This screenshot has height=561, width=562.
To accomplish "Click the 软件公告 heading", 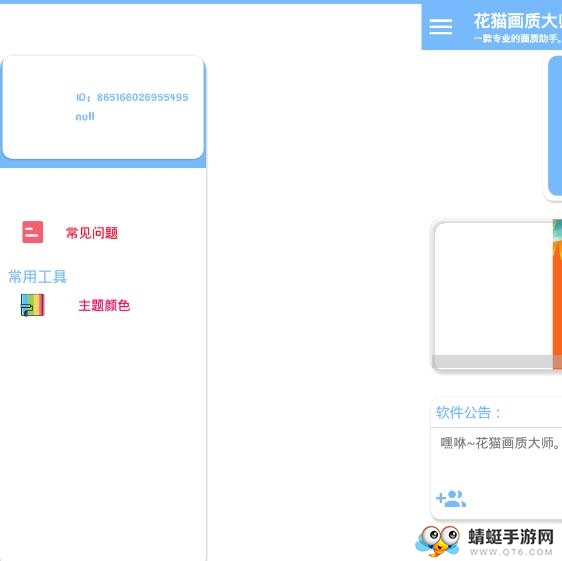I will point(468,413).
